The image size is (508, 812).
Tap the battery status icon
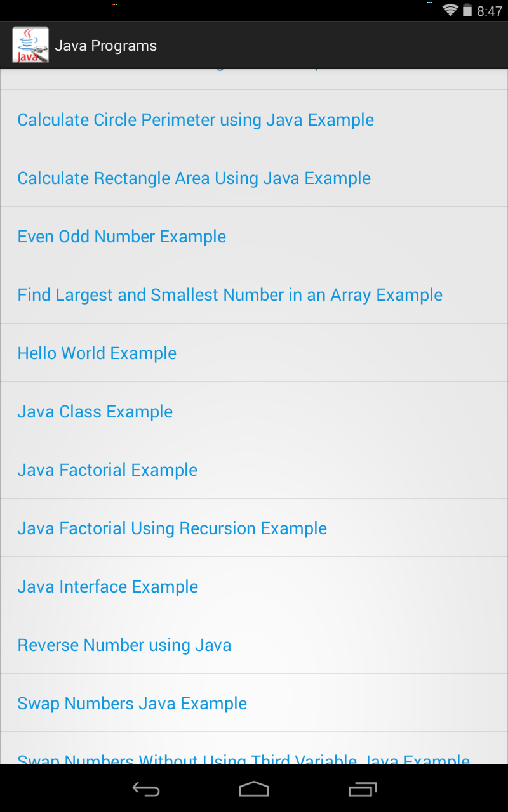coord(468,10)
